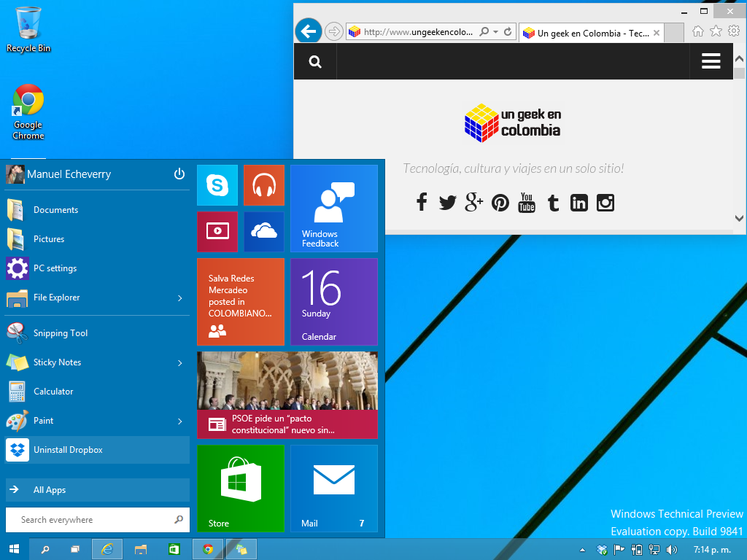
Task: Open Pictures from Start menu
Action: pos(97,239)
